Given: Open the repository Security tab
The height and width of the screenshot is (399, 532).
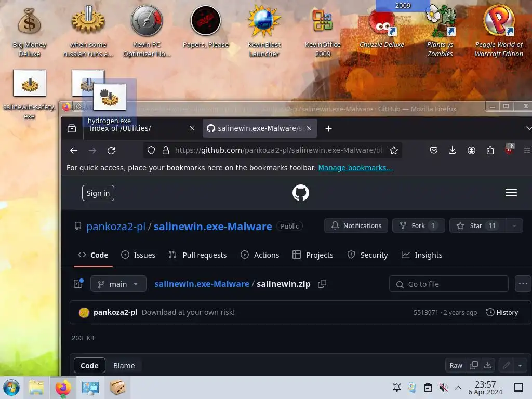Looking at the screenshot, I should [x=367, y=255].
